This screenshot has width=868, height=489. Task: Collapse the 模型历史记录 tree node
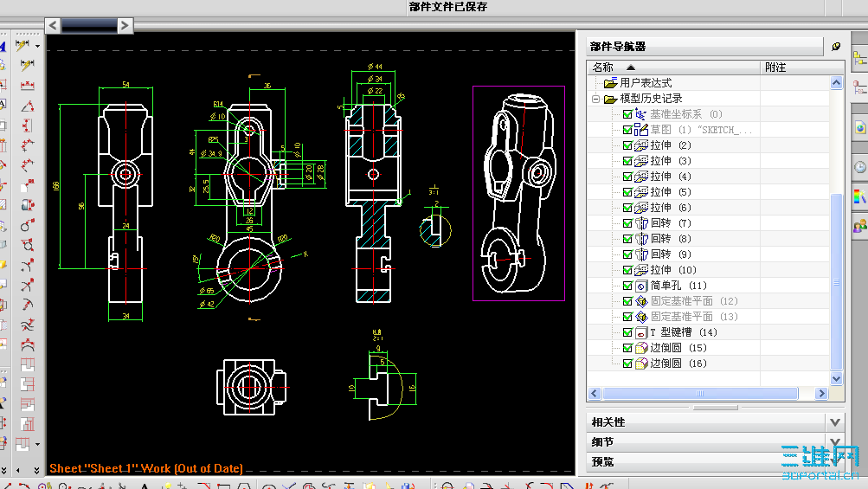(595, 100)
